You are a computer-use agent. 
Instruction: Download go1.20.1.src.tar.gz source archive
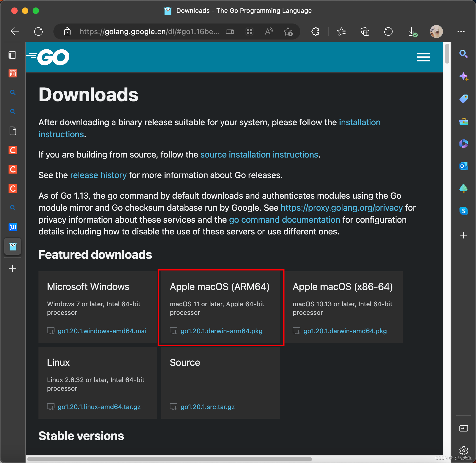click(208, 407)
